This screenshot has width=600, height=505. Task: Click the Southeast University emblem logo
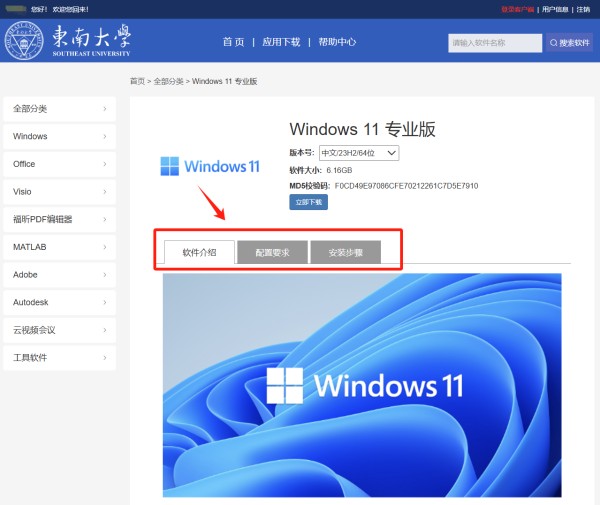(24, 41)
